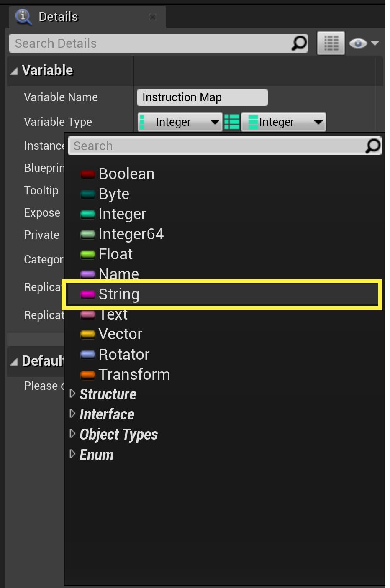Click Name's purple color pill
Viewport: 390px width, 588px height.
coord(87,274)
